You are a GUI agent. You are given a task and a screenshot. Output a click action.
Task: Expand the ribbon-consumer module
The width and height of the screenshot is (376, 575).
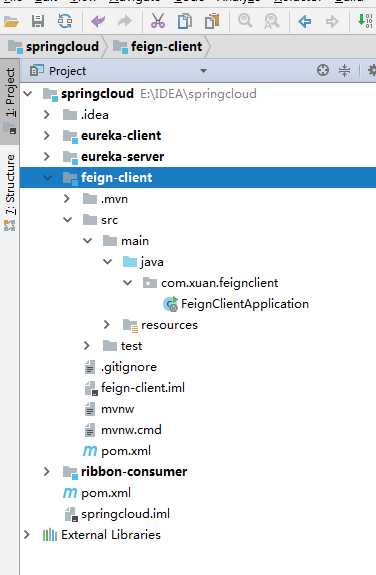pyautogui.click(x=47, y=472)
